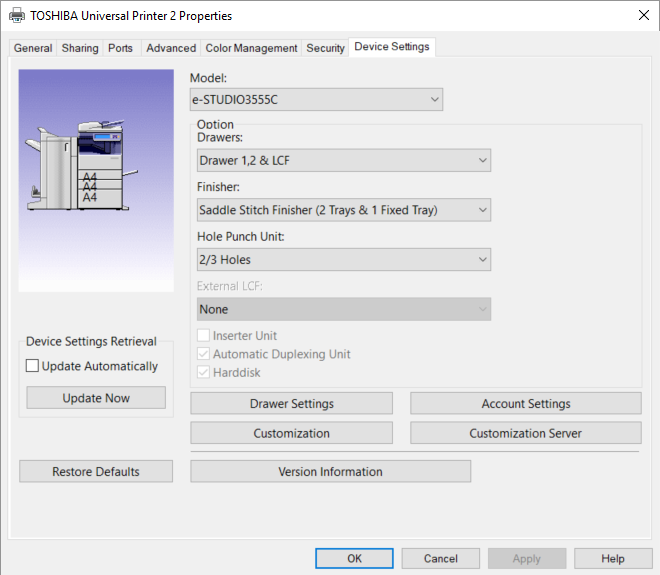Viewport: 660px width, 575px height.
Task: Click the Update Now button
Action: click(x=96, y=398)
